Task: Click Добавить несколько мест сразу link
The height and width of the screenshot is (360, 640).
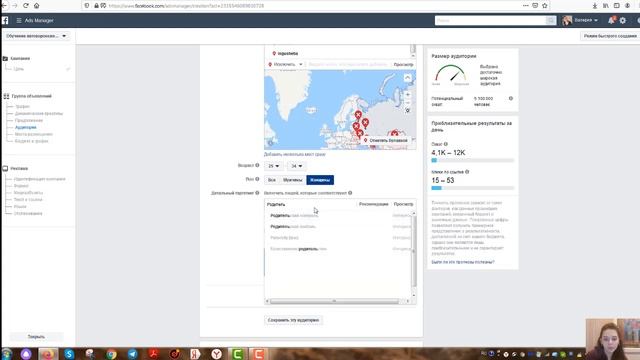Action: click(x=295, y=154)
